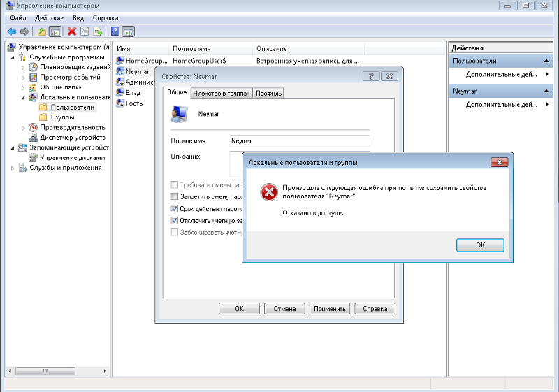Viewport: 559px width, 392px height.
Task: Switch to Членство в группах tab
Action: tap(222, 94)
